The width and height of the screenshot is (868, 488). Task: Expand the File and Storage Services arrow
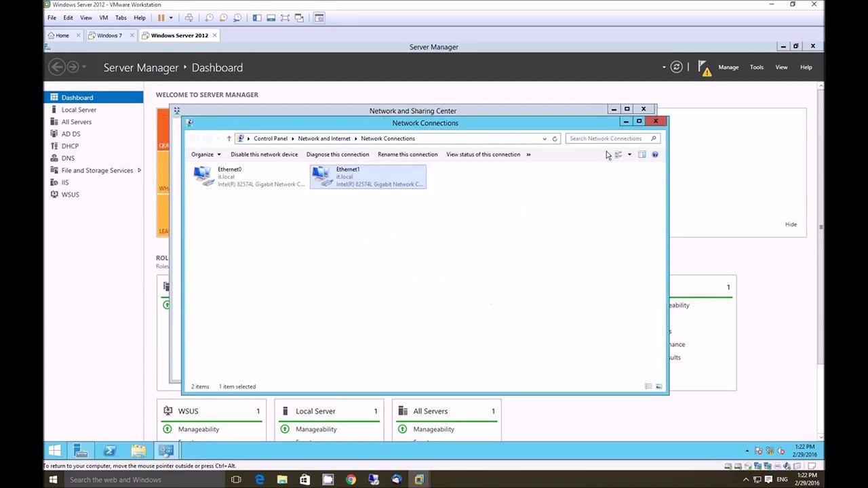(139, 170)
